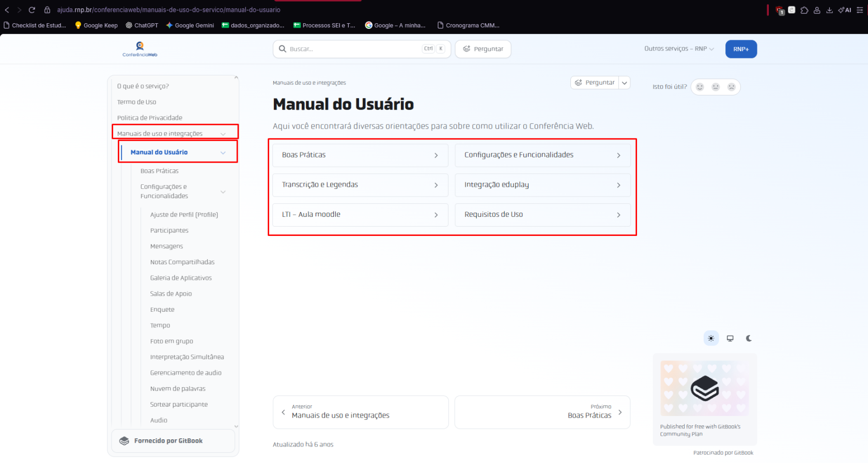This screenshot has width=868, height=463.
Task: Click the browser AI assistant icon
Action: tap(844, 10)
